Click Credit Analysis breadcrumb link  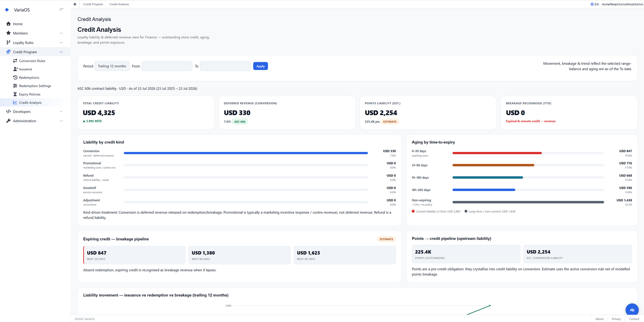click(119, 4)
